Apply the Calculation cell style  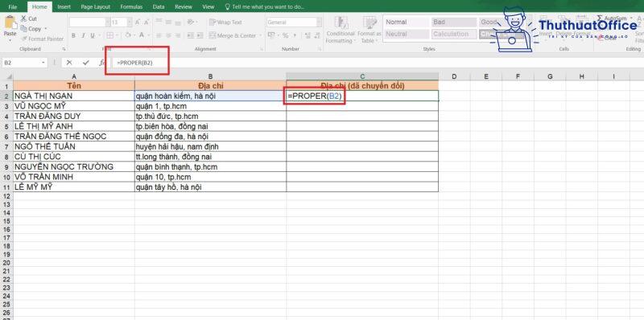(454, 35)
